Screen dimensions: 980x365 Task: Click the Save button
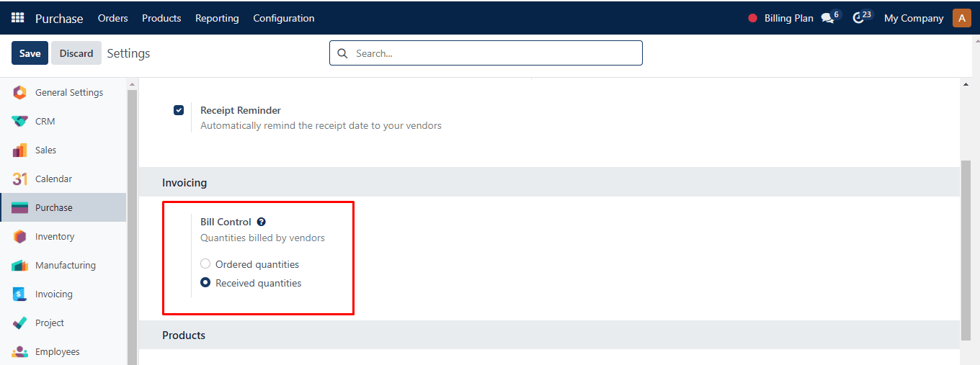click(x=30, y=53)
